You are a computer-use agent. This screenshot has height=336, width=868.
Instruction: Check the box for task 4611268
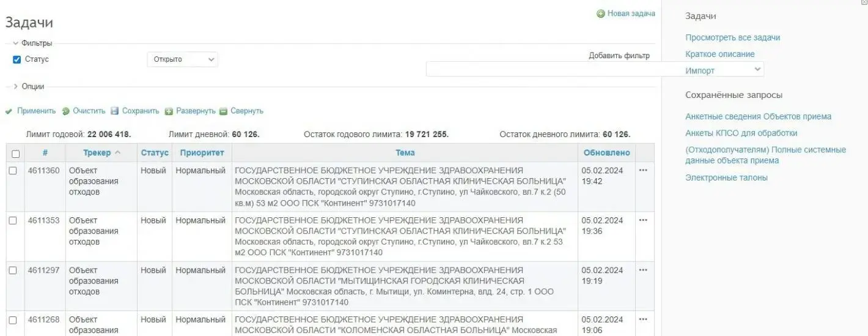(x=13, y=319)
